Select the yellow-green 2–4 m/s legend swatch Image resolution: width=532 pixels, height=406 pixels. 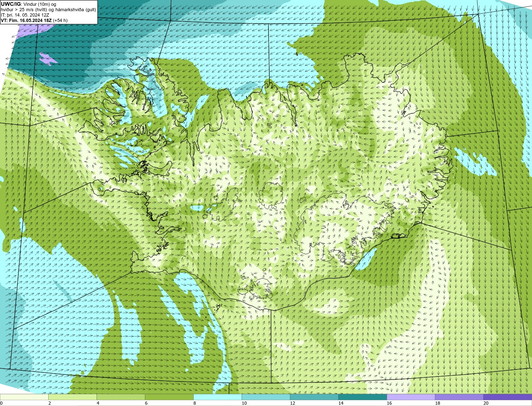point(73,397)
